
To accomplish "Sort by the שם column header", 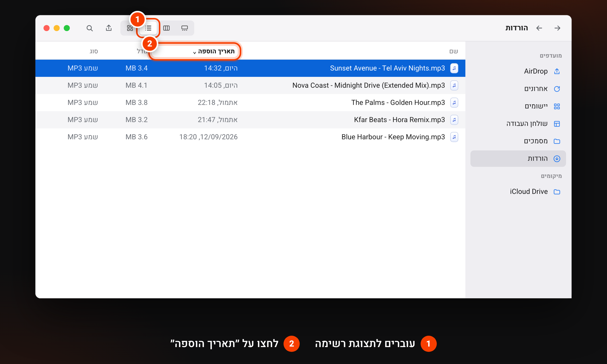I will 454,51.
